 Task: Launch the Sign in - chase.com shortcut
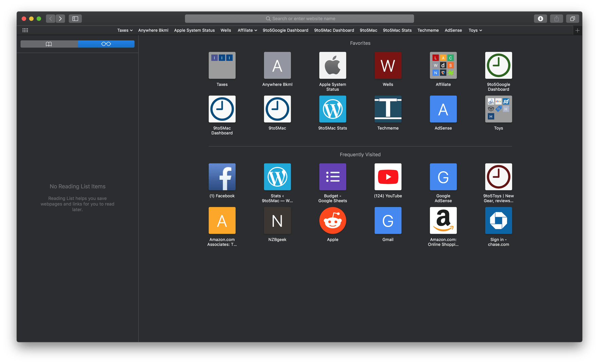pos(498,221)
